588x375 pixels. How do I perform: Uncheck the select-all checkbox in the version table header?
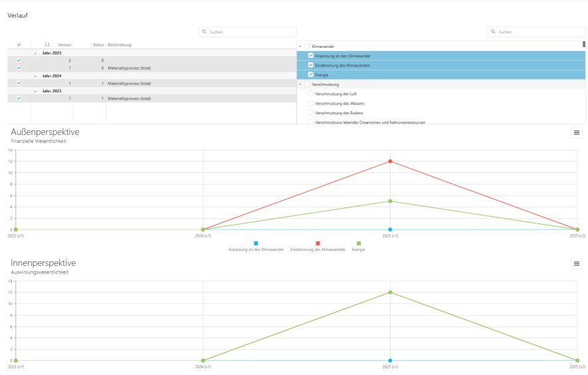[19, 45]
